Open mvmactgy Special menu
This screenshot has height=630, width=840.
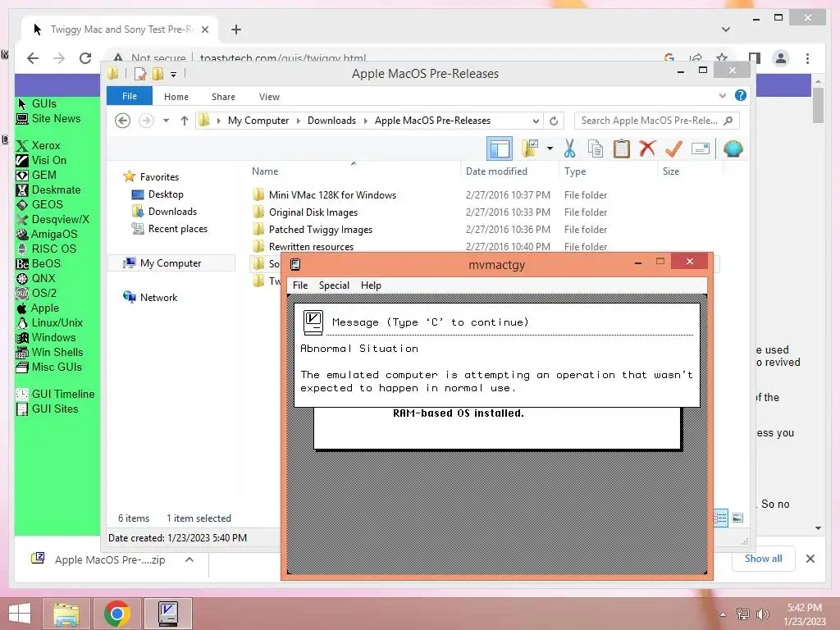[335, 285]
